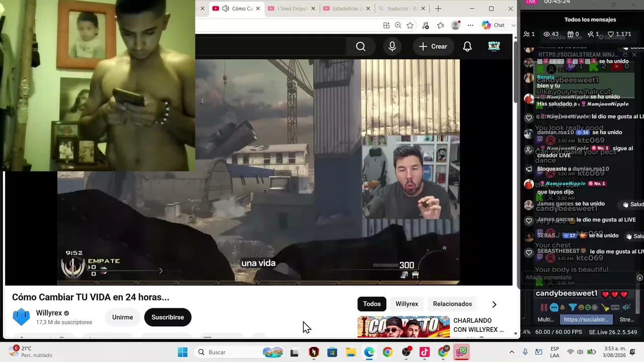Open the media control music icon

click(426, 25)
